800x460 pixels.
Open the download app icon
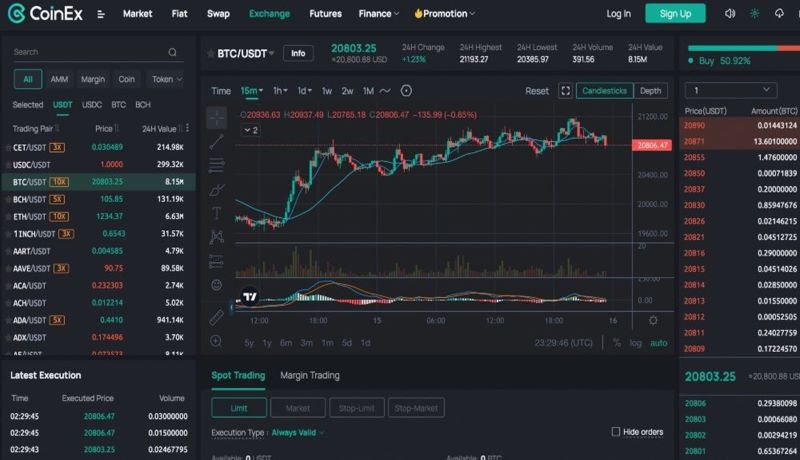(x=779, y=13)
